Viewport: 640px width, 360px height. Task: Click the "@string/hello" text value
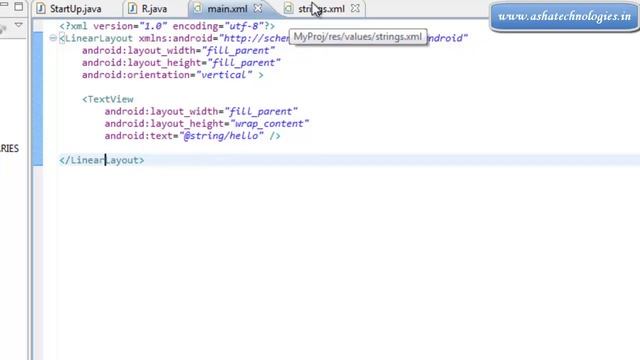point(221,136)
